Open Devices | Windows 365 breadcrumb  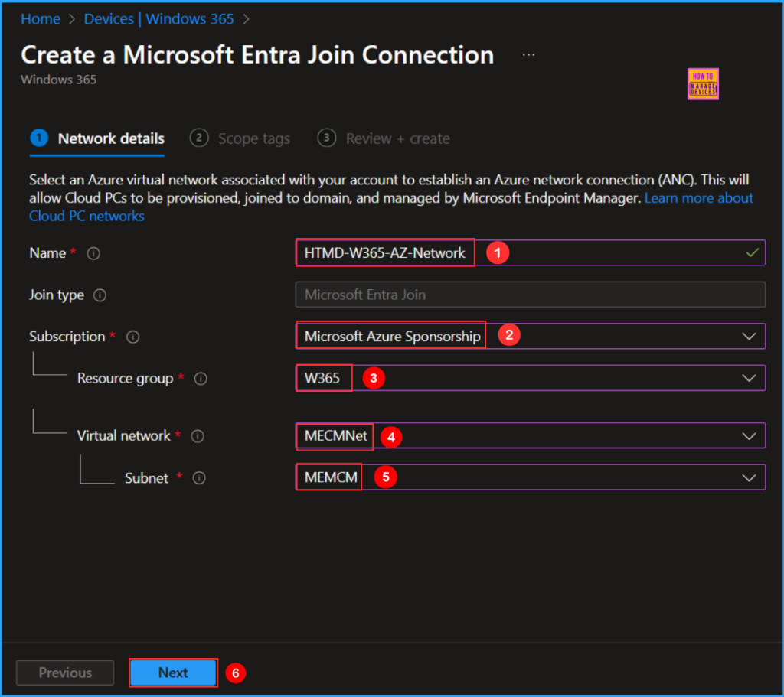point(159,19)
